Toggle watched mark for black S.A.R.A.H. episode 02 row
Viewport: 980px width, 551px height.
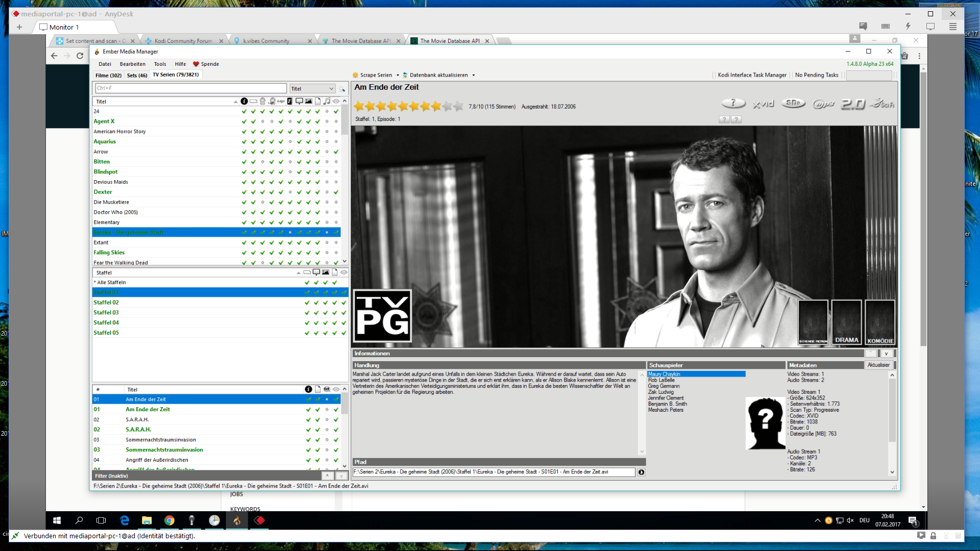(336, 419)
